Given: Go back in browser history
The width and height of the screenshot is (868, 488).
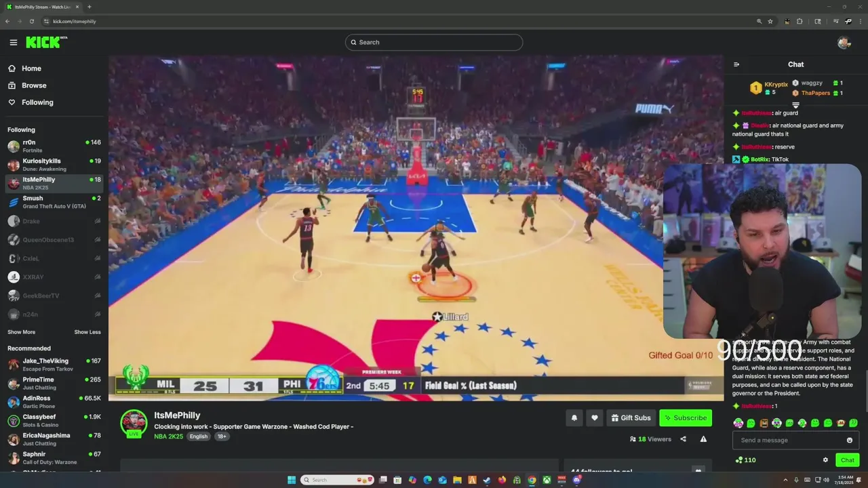Looking at the screenshot, I should click(7, 21).
